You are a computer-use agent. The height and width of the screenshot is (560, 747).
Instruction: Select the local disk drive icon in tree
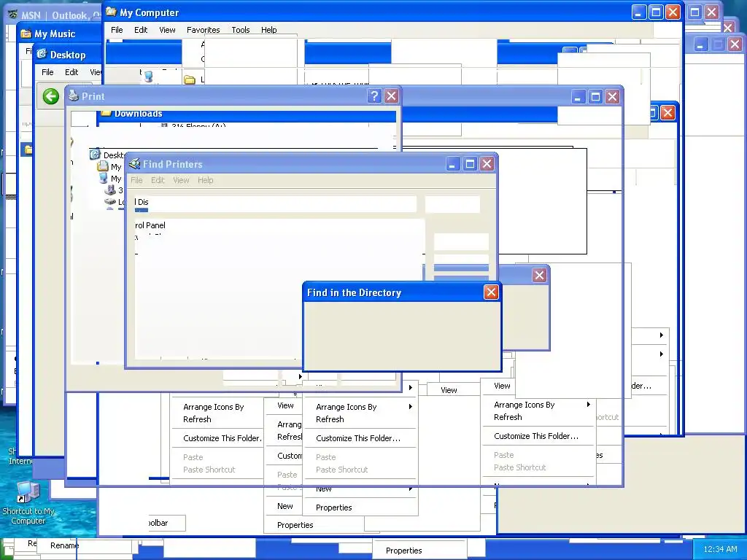110,202
